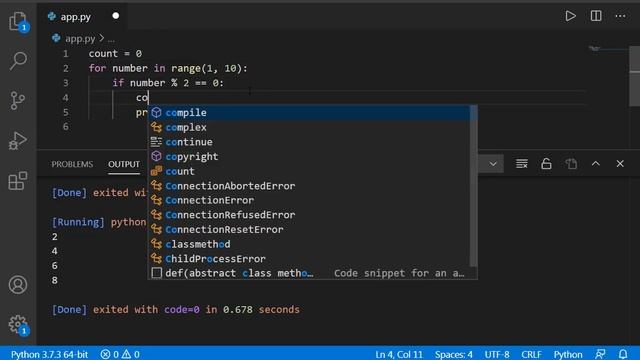Click the editor minimap
Image resolution: width=640 pixels, height=360 pixels.
(x=608, y=49)
